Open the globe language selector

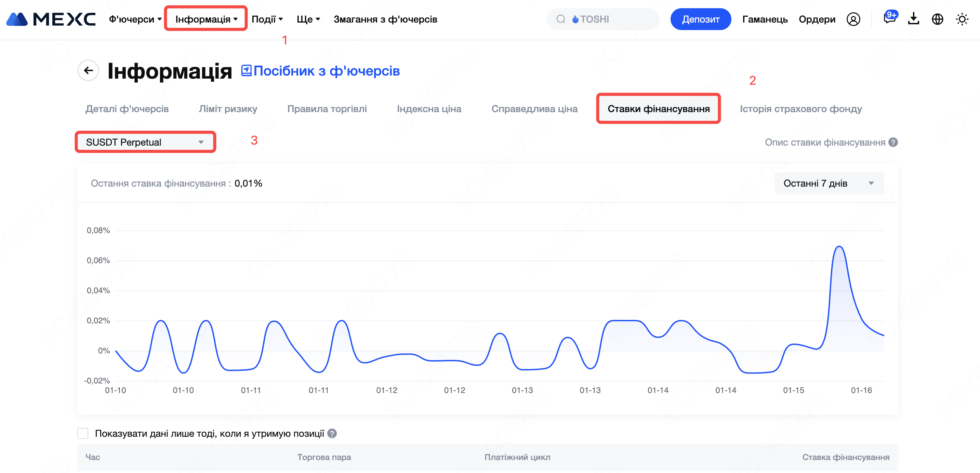937,19
